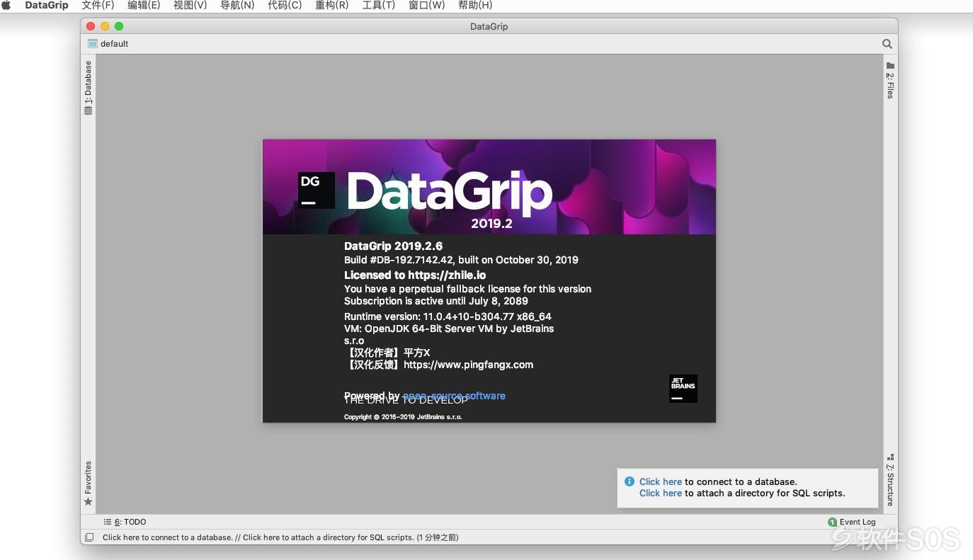The height and width of the screenshot is (560, 973).
Task: Open the 导航(N) menu
Action: click(x=237, y=5)
